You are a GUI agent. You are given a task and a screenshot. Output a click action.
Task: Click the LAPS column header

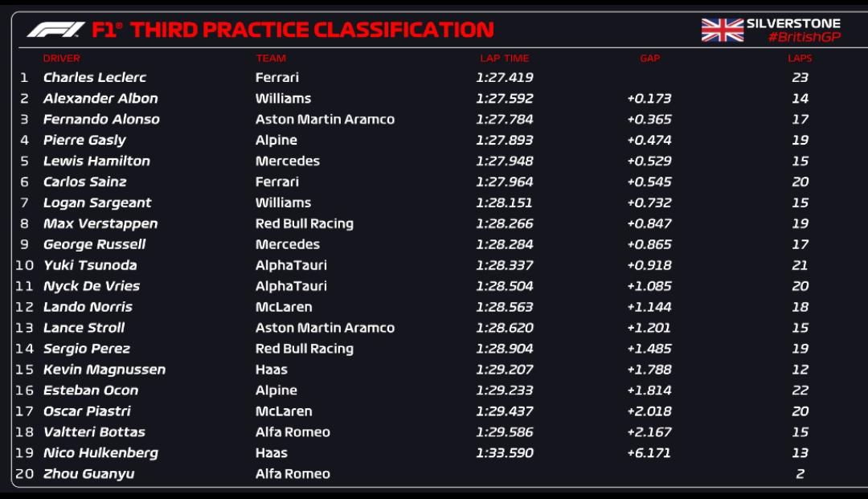tap(800, 59)
